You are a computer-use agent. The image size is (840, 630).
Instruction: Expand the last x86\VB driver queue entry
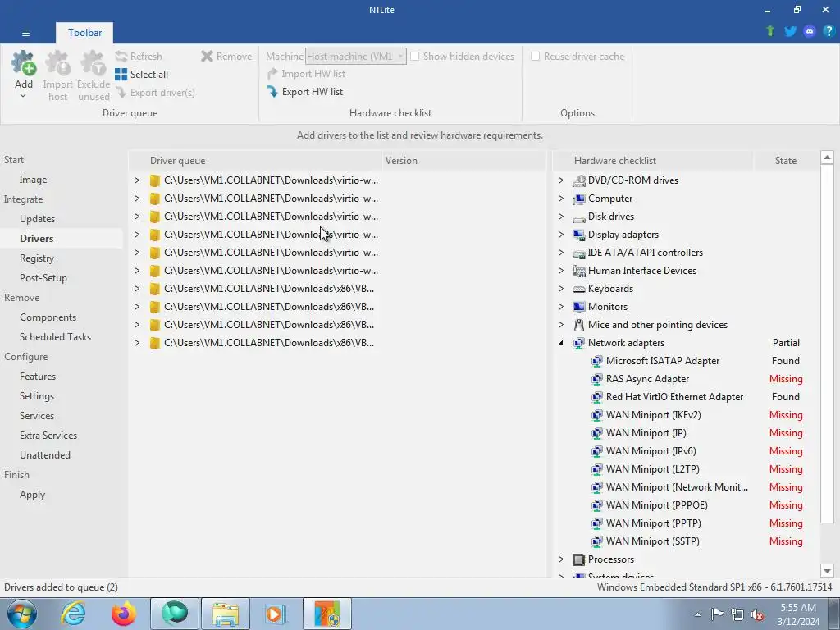[137, 343]
